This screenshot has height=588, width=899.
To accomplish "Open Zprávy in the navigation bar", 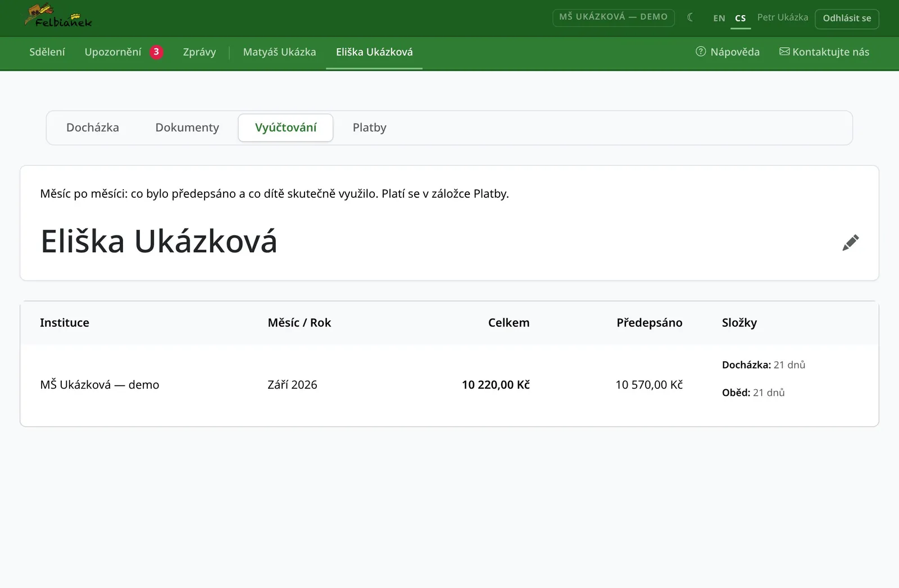I will (x=199, y=52).
